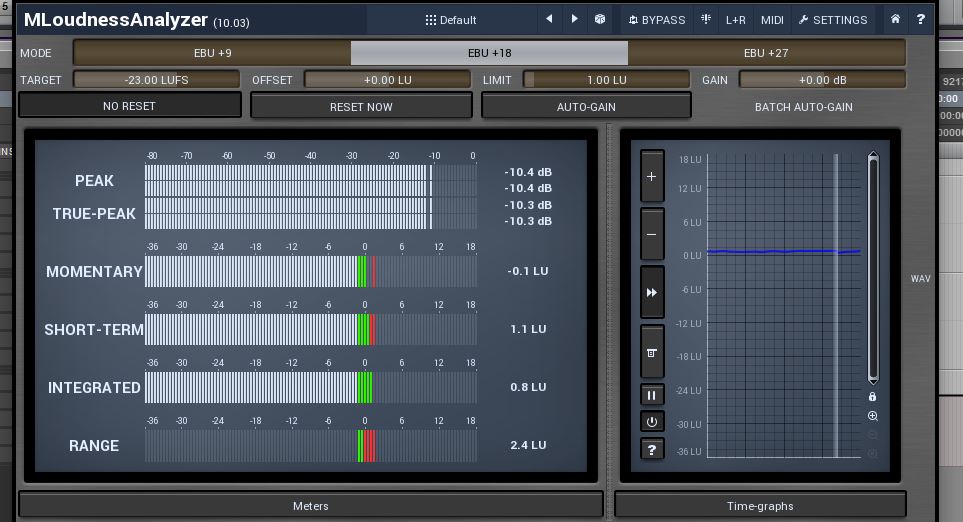
Task: Click the blue loudness curve in the graph
Action: [x=783, y=251]
